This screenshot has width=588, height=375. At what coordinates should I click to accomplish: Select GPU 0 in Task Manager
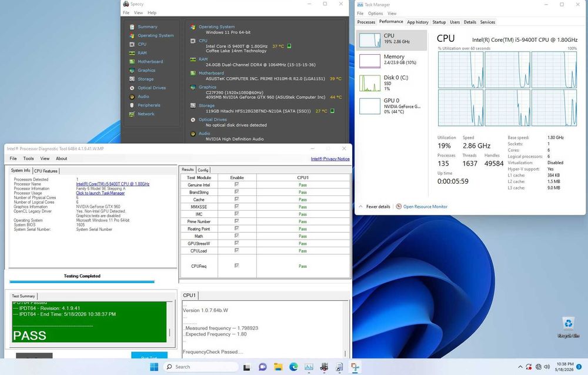391,106
